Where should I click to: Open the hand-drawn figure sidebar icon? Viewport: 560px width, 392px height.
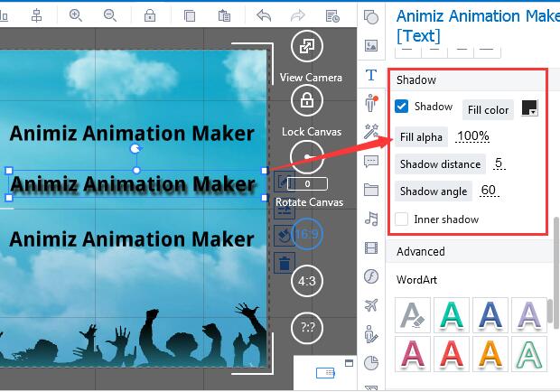[371, 334]
